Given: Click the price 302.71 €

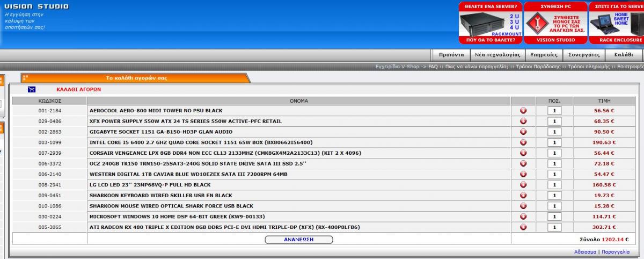Looking at the screenshot, I should pos(604,227).
